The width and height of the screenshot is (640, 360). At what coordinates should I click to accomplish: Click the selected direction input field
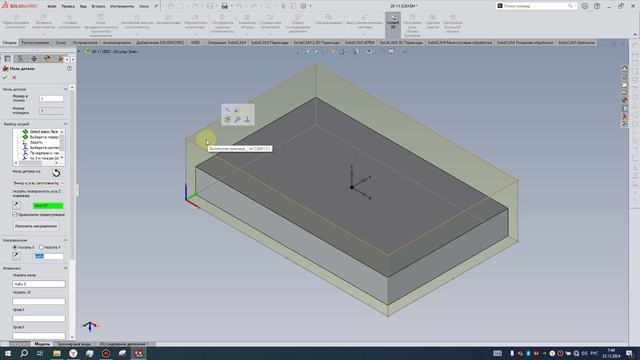[48, 256]
